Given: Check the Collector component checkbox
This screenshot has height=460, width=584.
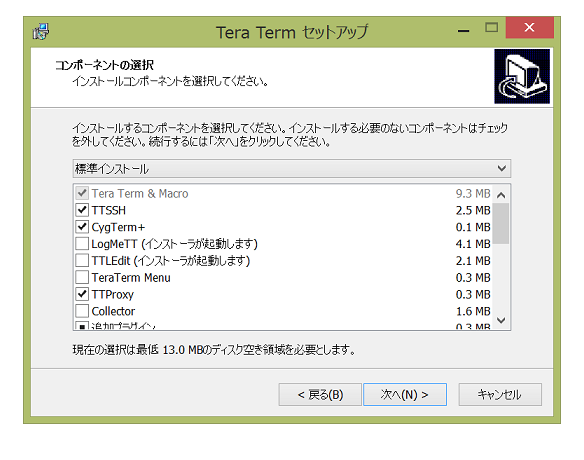Looking at the screenshot, I should pos(82,311).
